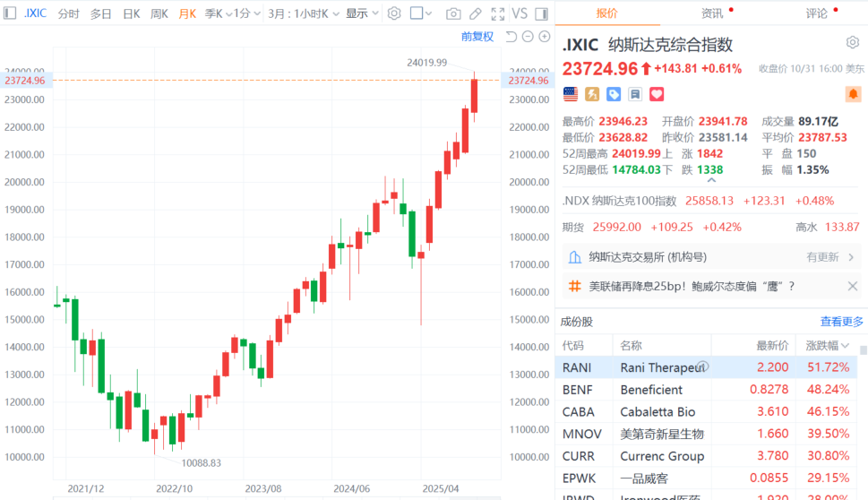Toggle the red heart favorite icon
This screenshot has height=500, width=868.
(657, 94)
